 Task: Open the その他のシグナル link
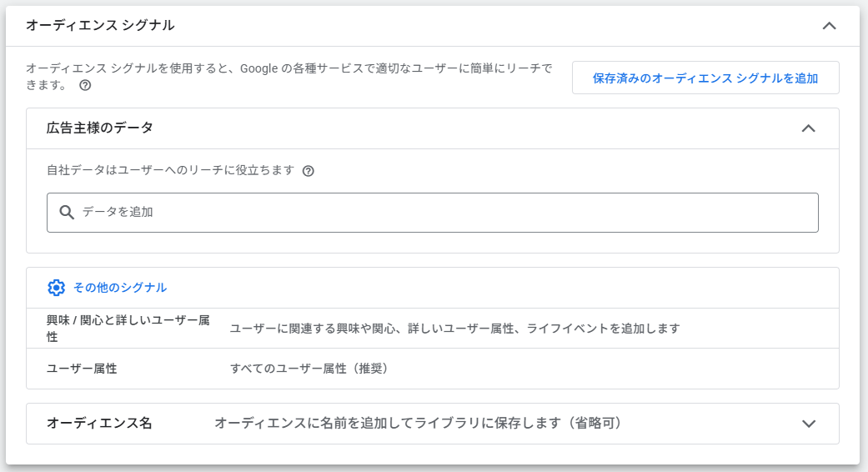120,288
